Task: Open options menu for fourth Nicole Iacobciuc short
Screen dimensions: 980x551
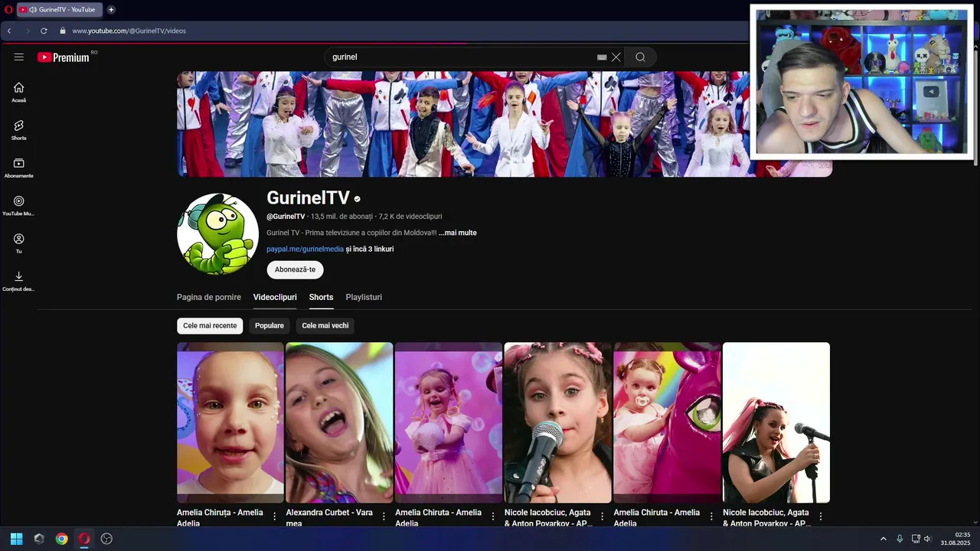Action: coord(603,517)
